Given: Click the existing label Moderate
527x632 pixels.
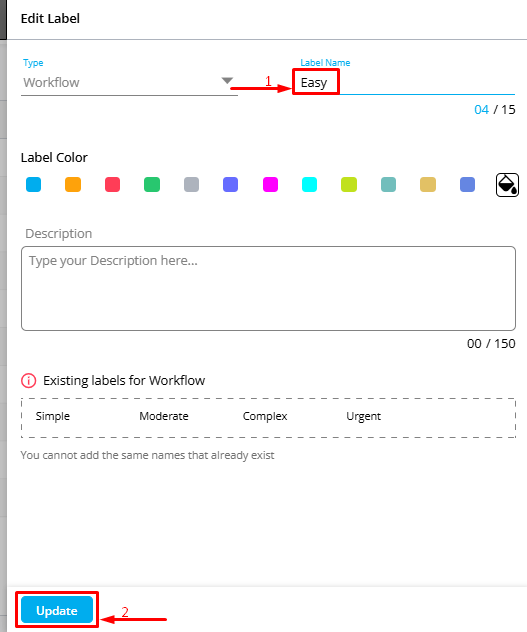Looking at the screenshot, I should click(164, 416).
